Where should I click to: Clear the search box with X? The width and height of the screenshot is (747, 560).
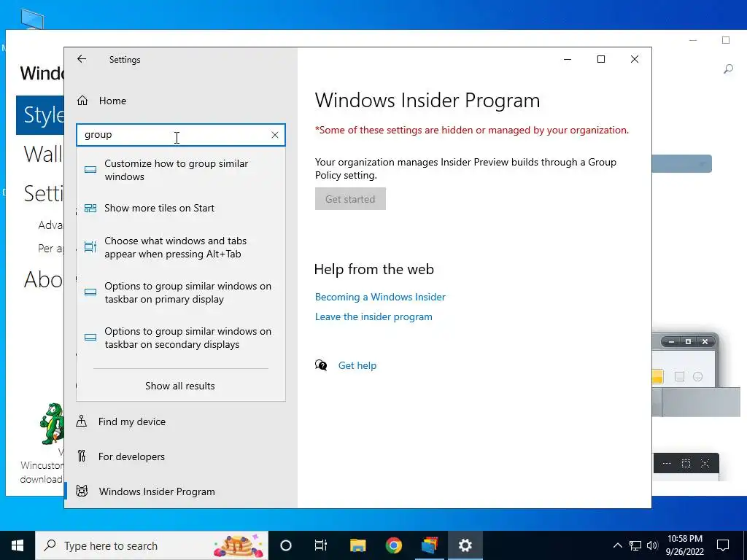pos(275,135)
